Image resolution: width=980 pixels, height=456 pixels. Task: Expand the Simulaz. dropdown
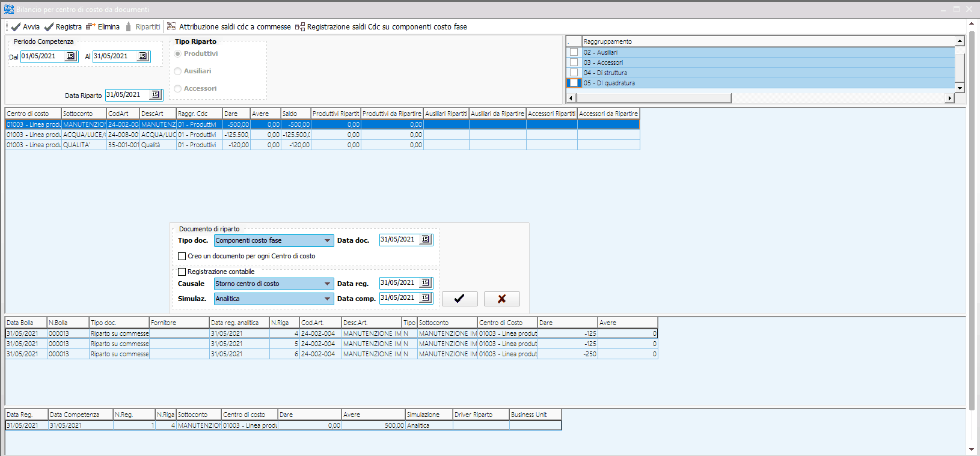click(328, 299)
